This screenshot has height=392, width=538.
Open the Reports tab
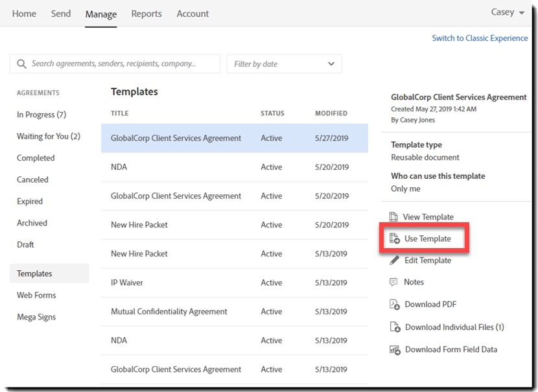click(146, 14)
